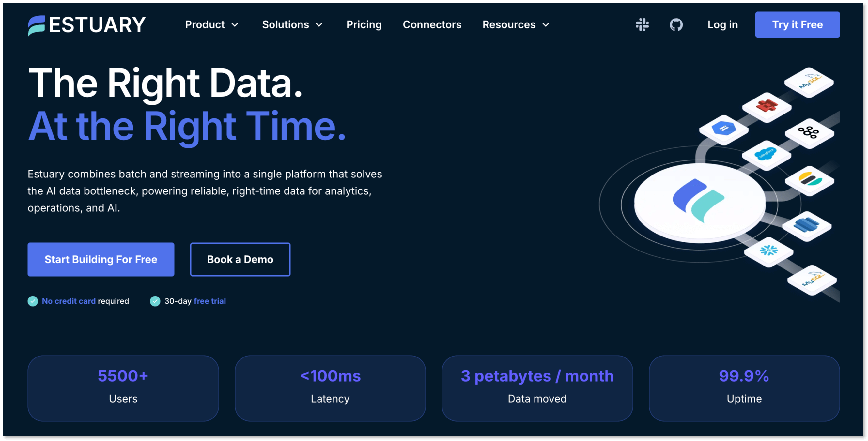This screenshot has height=441, width=868.
Task: Click the Estuary logo in header
Action: click(87, 25)
